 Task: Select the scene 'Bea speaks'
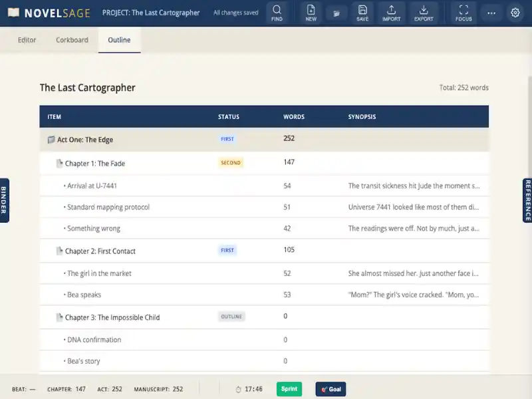click(84, 295)
